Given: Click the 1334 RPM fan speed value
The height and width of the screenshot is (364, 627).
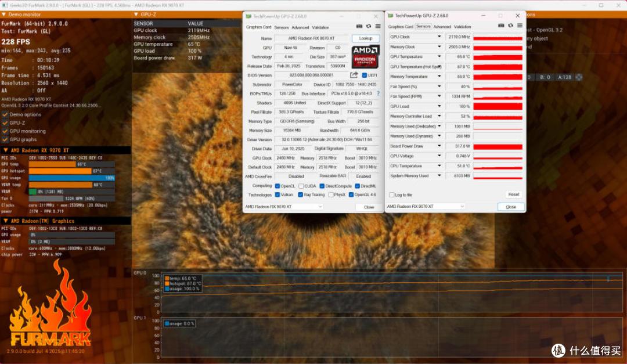Looking at the screenshot, I should [459, 96].
